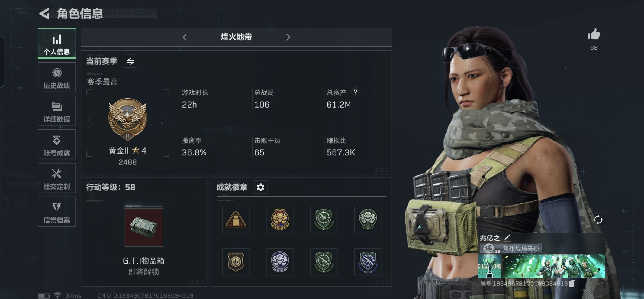
Task: Open the 账号成就 account achievements tab
Action: 57,145
